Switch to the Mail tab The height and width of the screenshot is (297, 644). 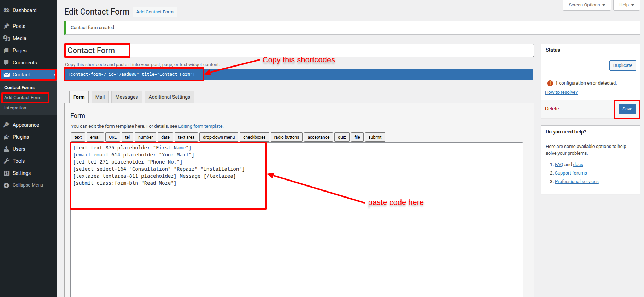(x=100, y=97)
